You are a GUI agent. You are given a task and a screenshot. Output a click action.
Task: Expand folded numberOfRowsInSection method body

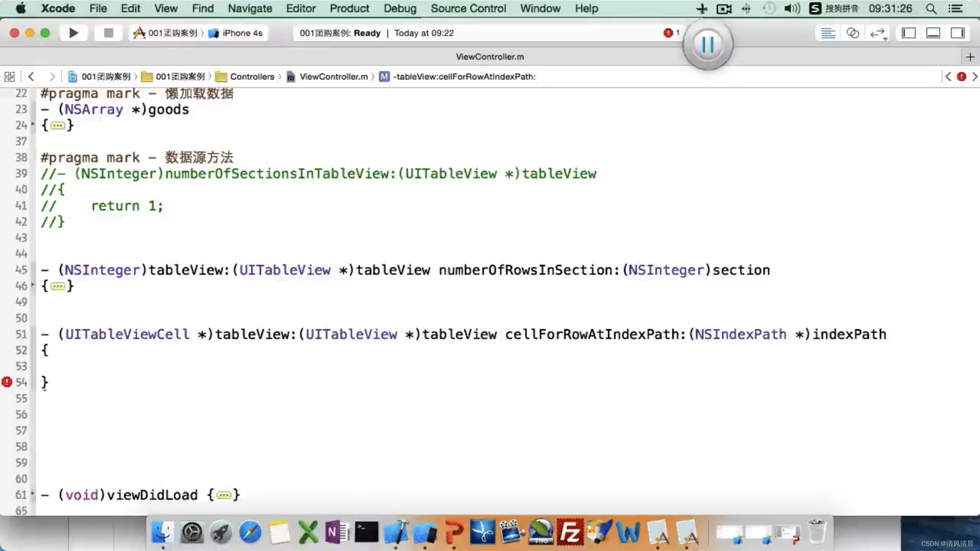click(57, 286)
